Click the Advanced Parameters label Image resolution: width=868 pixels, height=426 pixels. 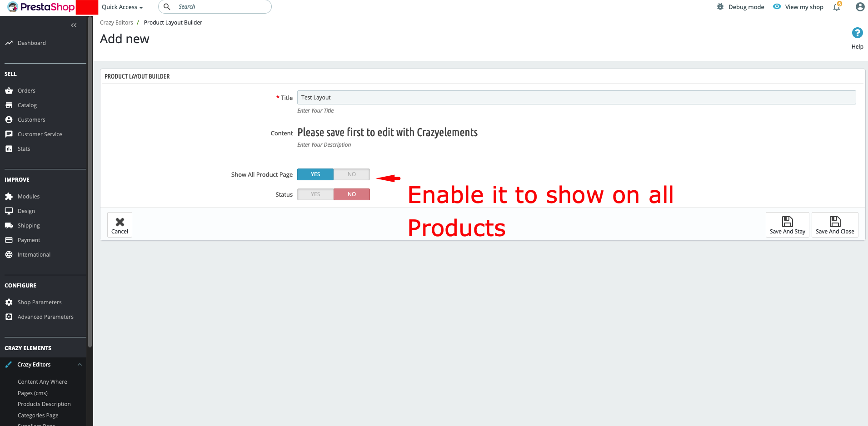tap(45, 317)
